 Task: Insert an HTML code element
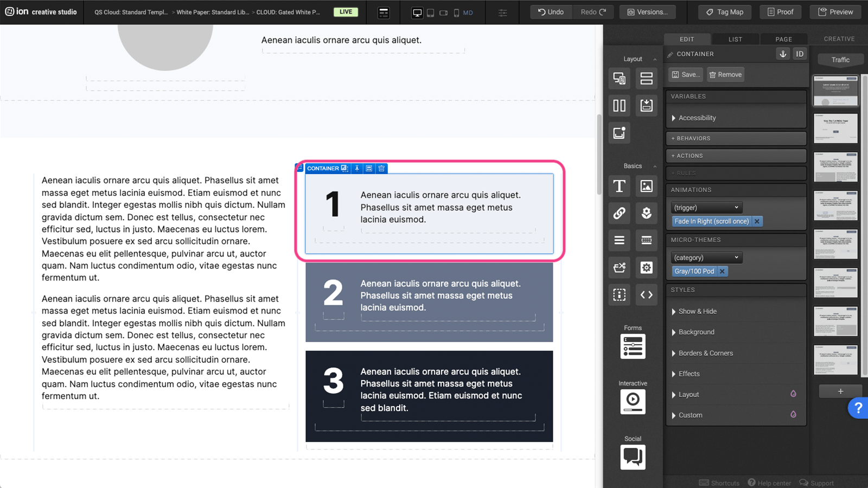click(646, 294)
